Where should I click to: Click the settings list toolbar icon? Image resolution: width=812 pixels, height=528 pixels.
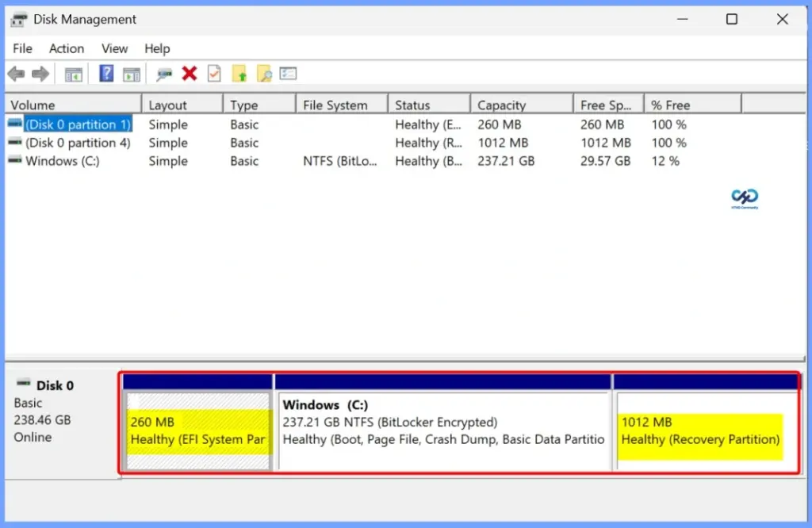[x=288, y=74]
